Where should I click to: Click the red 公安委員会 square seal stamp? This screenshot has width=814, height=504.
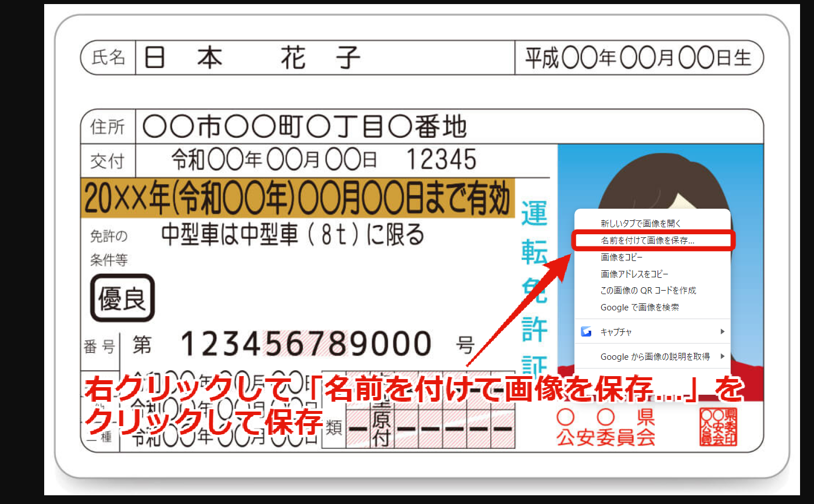coord(719,427)
